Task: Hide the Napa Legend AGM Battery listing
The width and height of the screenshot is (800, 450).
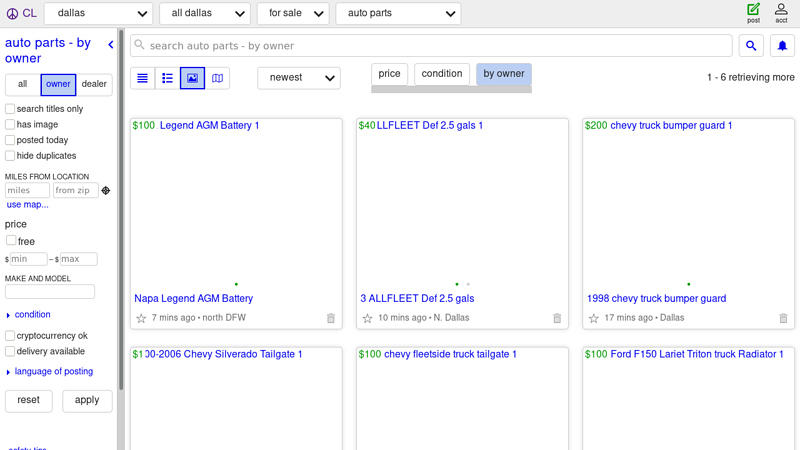Action: (x=331, y=318)
